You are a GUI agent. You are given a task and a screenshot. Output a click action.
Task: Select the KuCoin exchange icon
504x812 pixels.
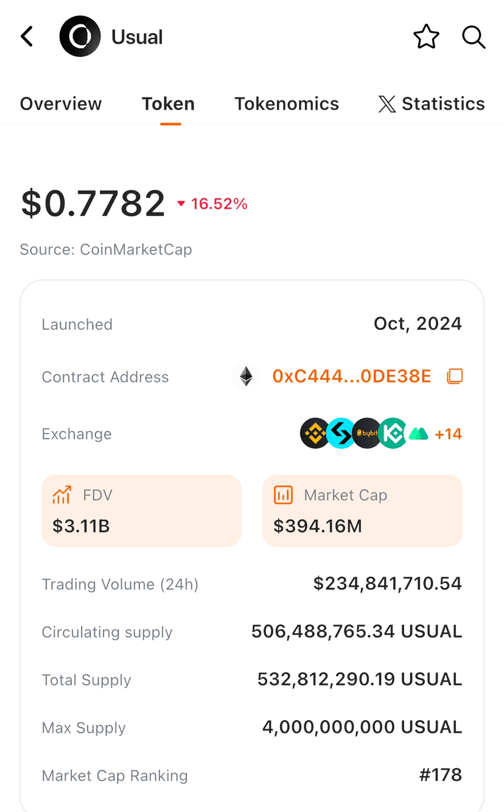pyautogui.click(x=393, y=433)
